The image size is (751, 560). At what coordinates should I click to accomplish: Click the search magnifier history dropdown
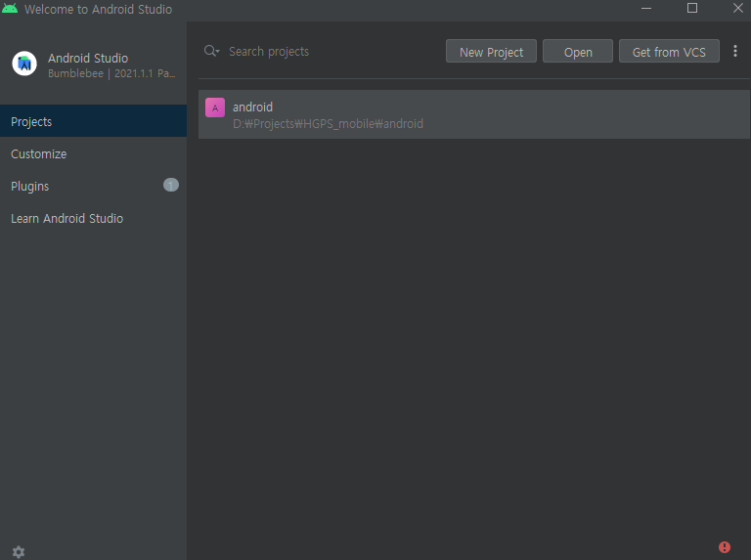(x=211, y=51)
